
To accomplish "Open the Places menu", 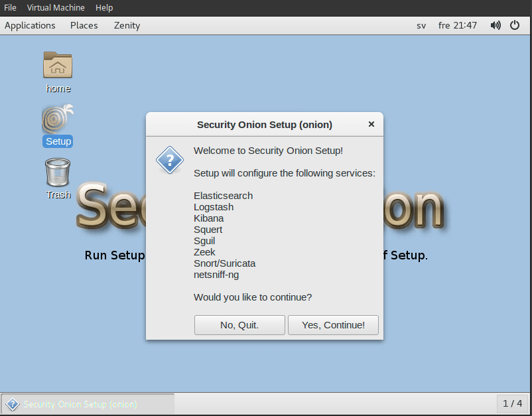I will (84, 25).
